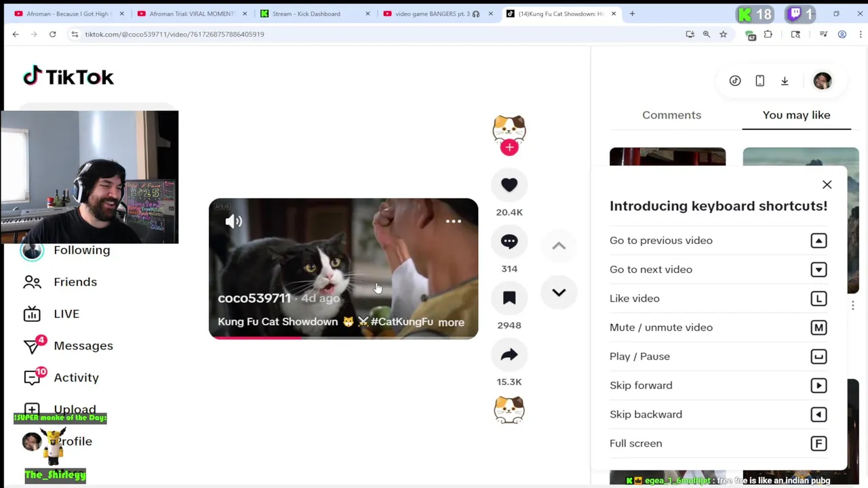Click the M key icon for mute

(818, 327)
